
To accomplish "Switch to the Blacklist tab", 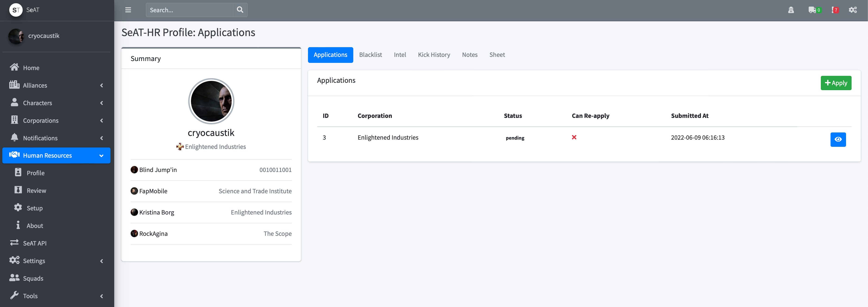I will pos(370,55).
